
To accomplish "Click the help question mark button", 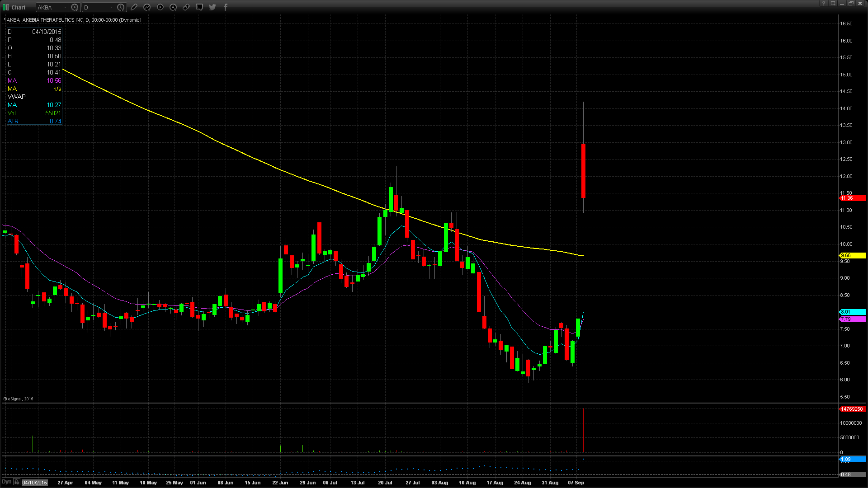I will 824,4.
